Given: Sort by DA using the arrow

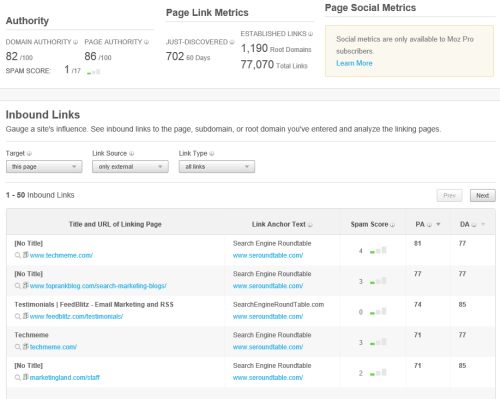Looking at the screenshot, I should point(483,224).
